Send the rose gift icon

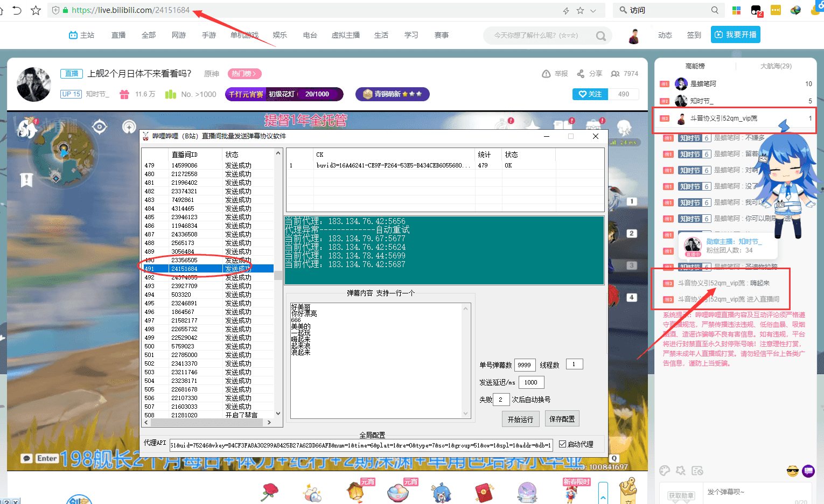coord(269,492)
